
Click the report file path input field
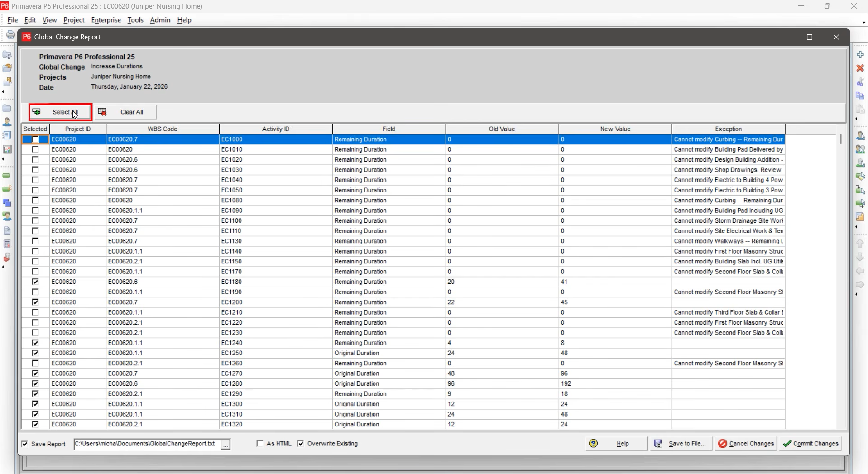point(146,444)
